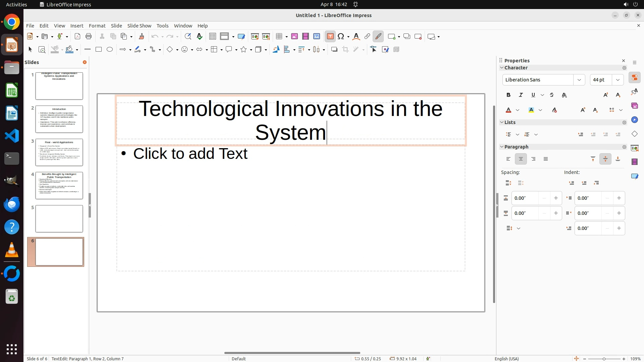The width and height of the screenshot is (644, 362).
Task: Click the Display Grid icon
Action: coord(212,37)
